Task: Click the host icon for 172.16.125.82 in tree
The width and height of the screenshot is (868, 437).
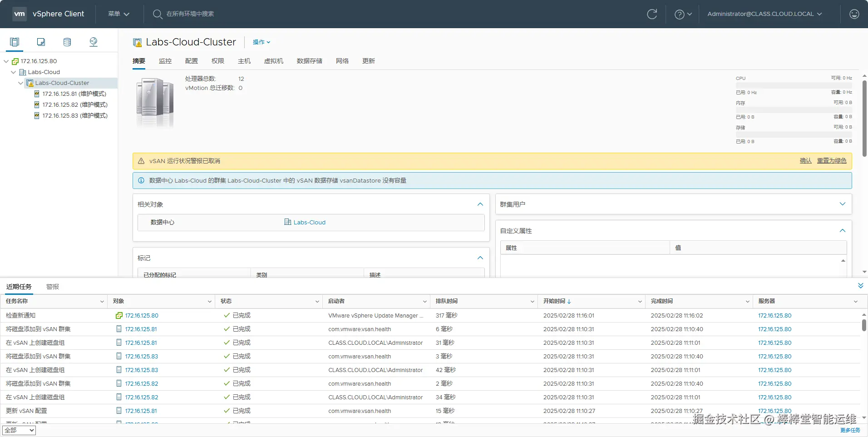Action: coord(37,104)
